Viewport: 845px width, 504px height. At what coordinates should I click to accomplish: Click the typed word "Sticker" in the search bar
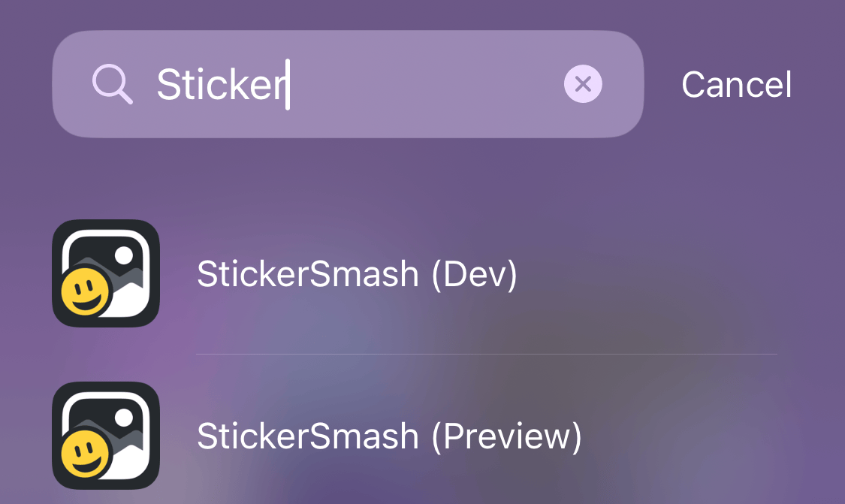[x=218, y=85]
